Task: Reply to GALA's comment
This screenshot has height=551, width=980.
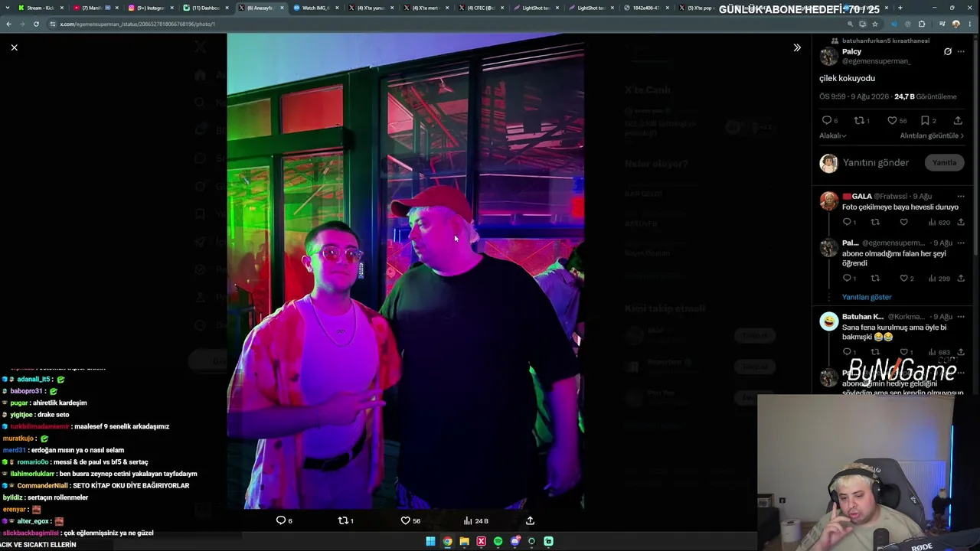Action: 848,222
